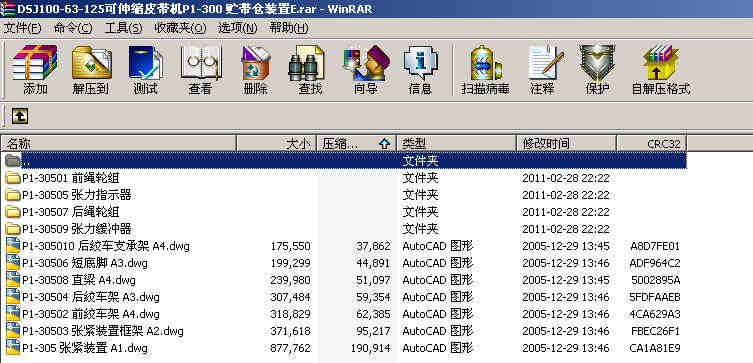Click the WinRAR title bar app icon
This screenshot has height=363, width=753.
[x=7, y=9]
